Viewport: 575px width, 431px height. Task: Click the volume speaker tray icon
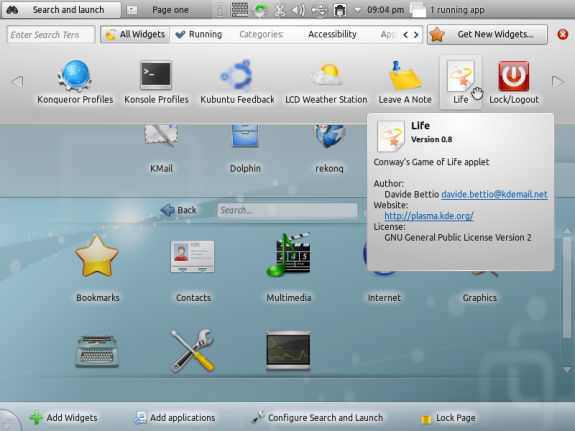click(299, 10)
